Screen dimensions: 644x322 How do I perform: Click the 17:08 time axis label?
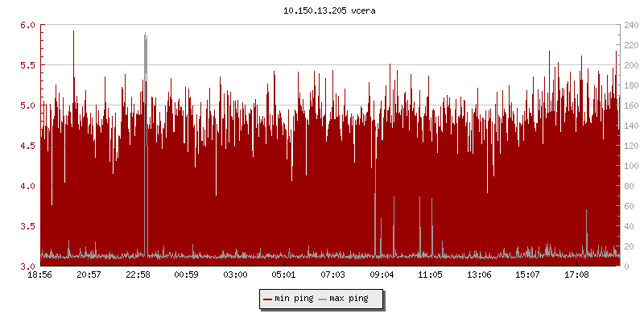[x=576, y=275]
